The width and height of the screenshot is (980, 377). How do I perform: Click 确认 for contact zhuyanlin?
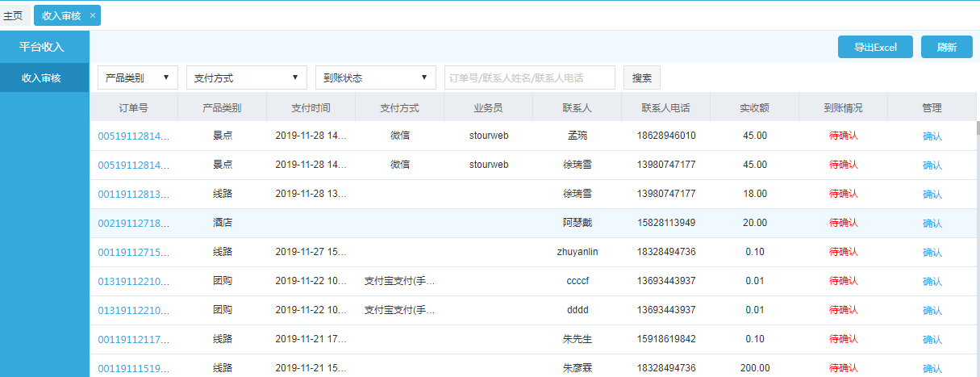[932, 253]
